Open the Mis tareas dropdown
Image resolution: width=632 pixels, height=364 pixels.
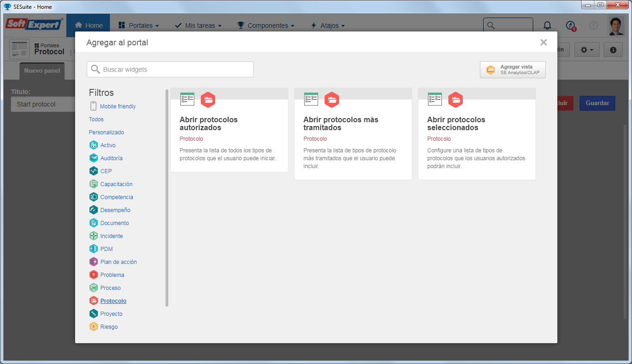198,25
